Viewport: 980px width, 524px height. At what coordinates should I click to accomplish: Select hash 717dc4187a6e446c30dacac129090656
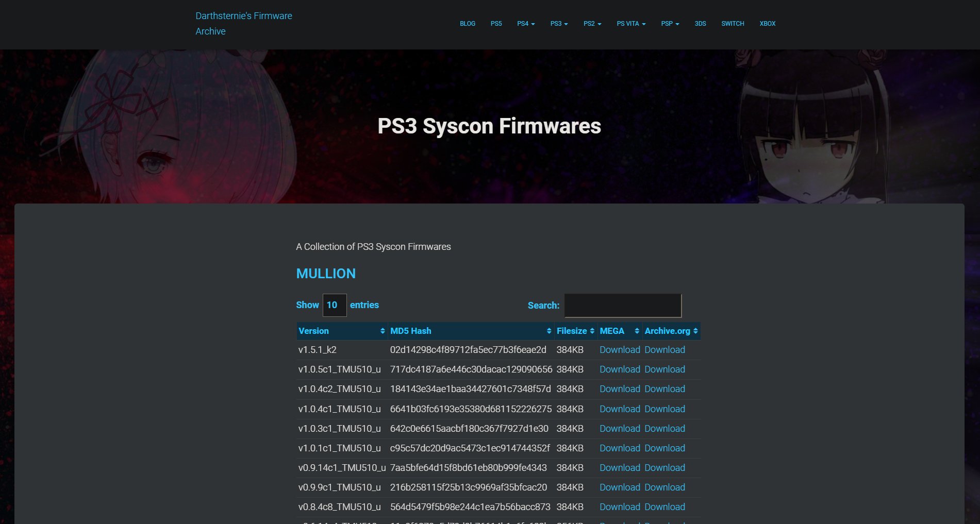point(471,369)
